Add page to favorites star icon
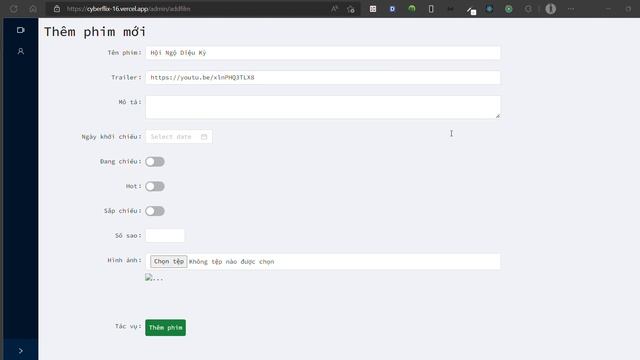Screen dimensions: 640x360 tap(351, 9)
